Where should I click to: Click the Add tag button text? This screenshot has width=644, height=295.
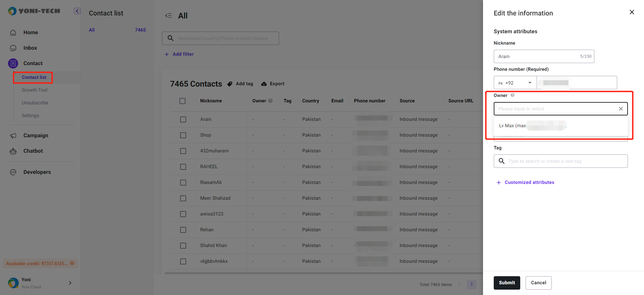coord(245,84)
